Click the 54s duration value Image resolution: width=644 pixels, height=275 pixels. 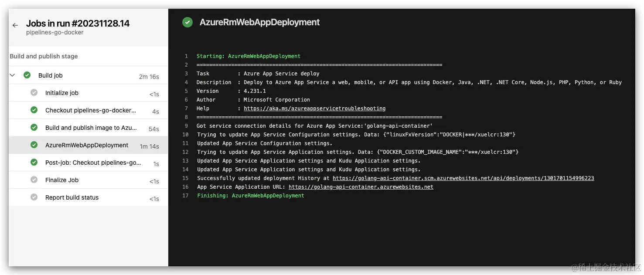[x=153, y=129]
